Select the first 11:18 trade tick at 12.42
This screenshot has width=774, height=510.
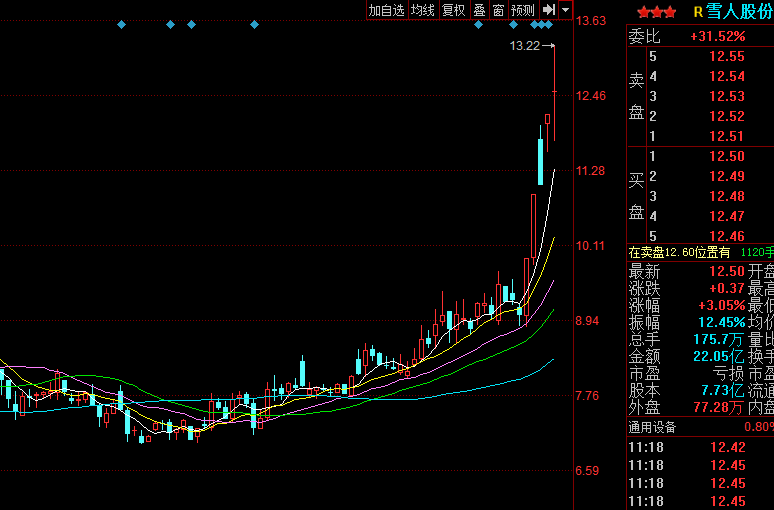click(x=700, y=447)
